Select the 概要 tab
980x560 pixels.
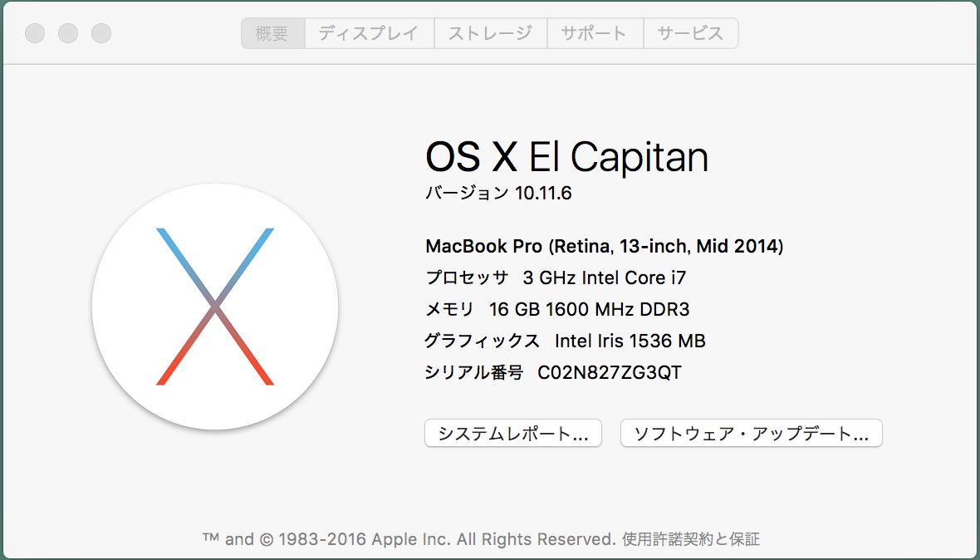pos(273,33)
